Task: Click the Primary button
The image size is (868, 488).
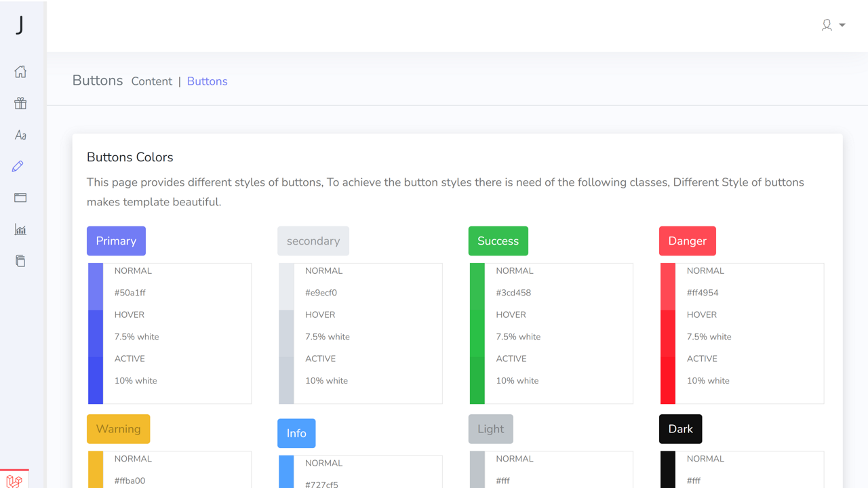Action: pyautogui.click(x=116, y=241)
